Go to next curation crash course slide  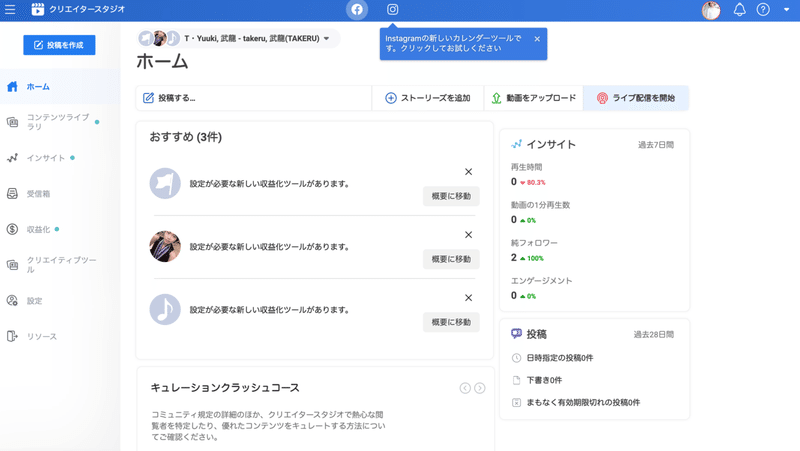(x=480, y=388)
